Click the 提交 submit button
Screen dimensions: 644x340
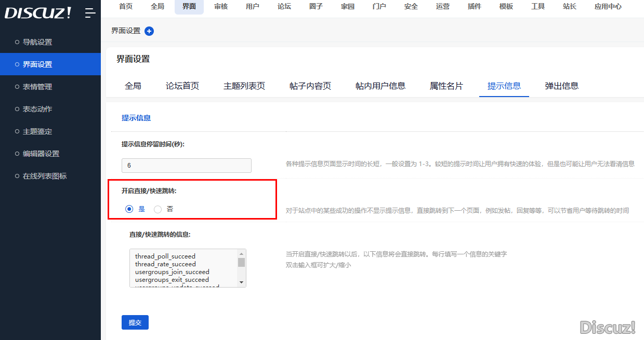tap(135, 322)
